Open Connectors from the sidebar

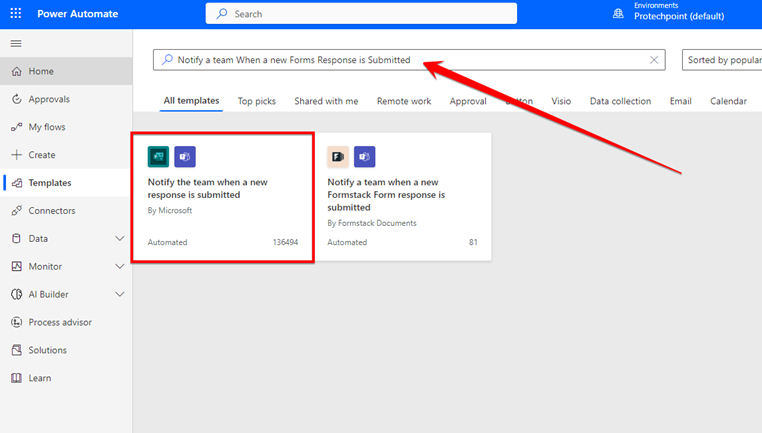66,211
